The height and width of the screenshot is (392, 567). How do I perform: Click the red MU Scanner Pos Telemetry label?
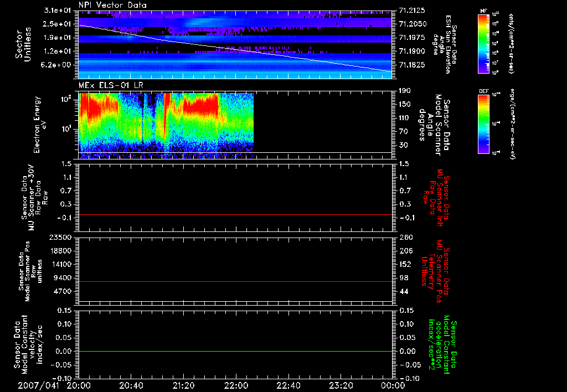coord(435,271)
